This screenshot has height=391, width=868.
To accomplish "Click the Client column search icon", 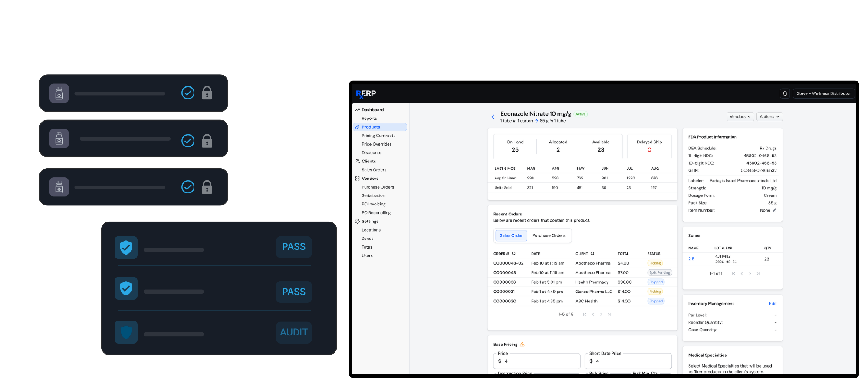I will (592, 254).
